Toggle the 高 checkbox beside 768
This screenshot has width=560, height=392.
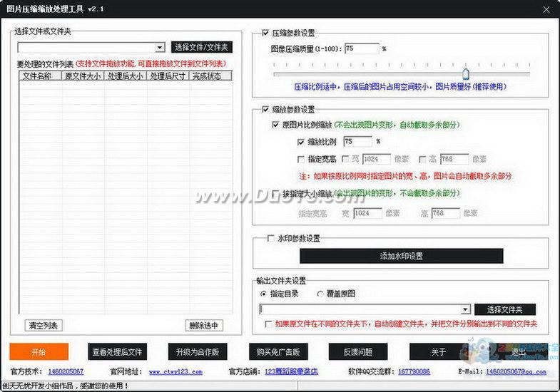tap(422, 159)
